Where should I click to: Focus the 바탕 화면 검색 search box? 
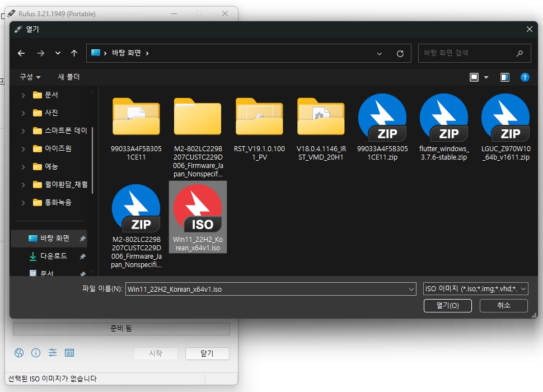point(474,53)
